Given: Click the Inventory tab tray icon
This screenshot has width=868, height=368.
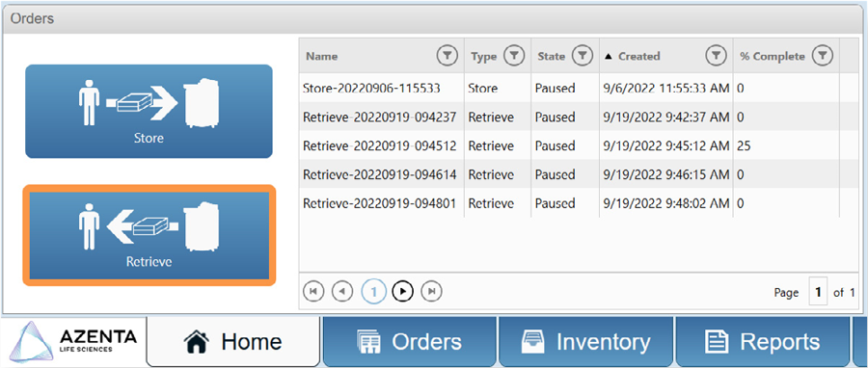Looking at the screenshot, I should point(533,342).
